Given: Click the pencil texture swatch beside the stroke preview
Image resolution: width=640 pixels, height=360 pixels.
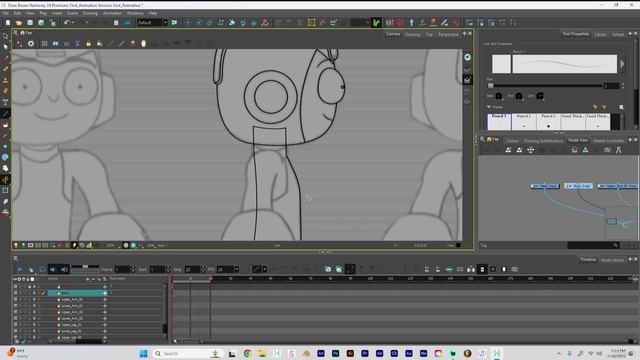Looking at the screenshot, I should (x=501, y=64).
